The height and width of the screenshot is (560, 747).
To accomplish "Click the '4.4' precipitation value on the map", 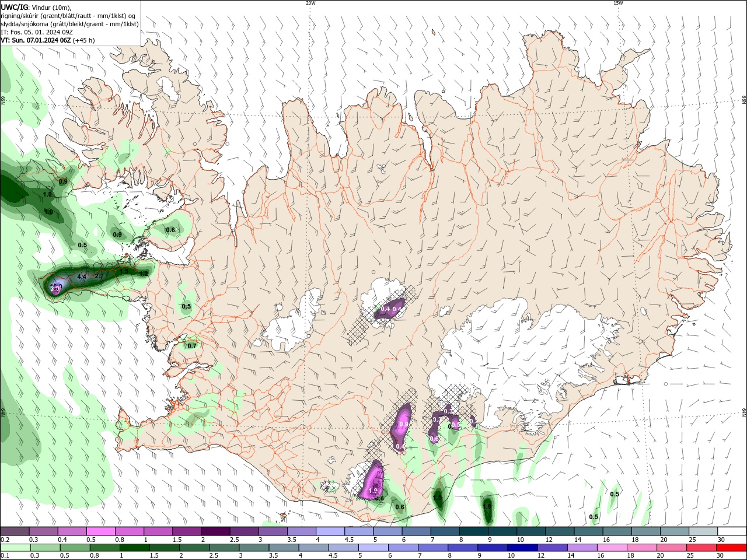I will 82,276.
